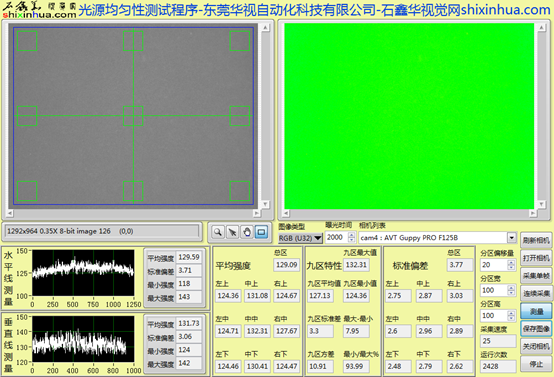The width and height of the screenshot is (554, 377).
Task: Select the arrow pointer tool
Action: (232, 232)
